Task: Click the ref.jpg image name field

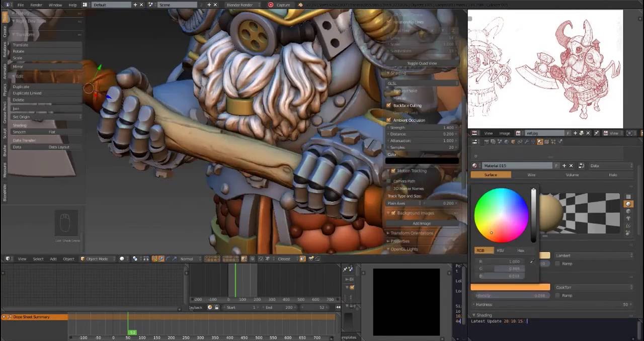Action: click(545, 133)
